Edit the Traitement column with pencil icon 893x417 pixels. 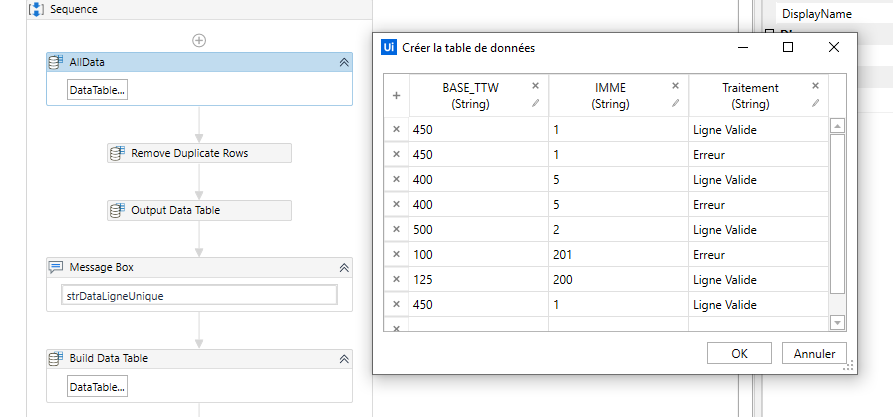pyautogui.click(x=815, y=103)
